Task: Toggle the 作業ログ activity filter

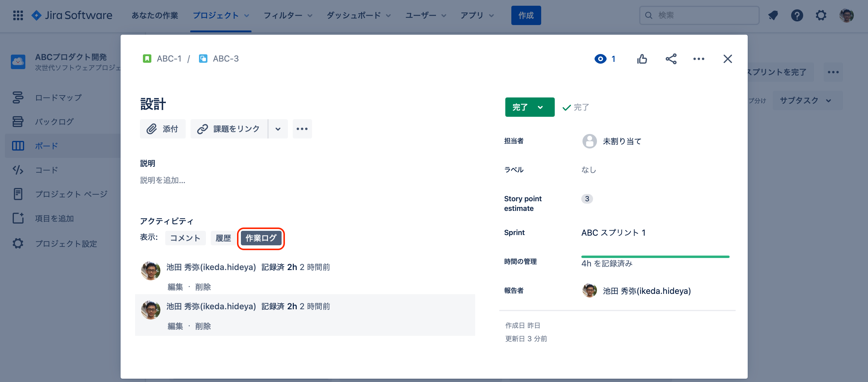Action: pos(261,238)
